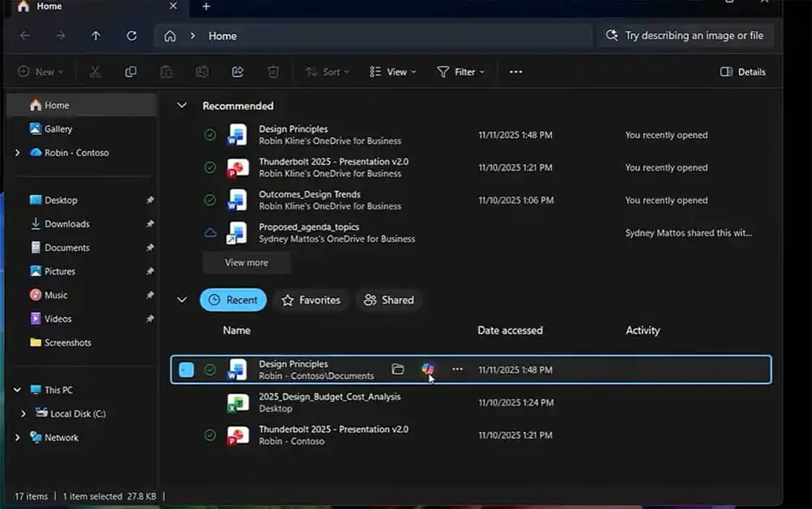Switch to the Shared filter pill
812x509 pixels.
click(389, 300)
